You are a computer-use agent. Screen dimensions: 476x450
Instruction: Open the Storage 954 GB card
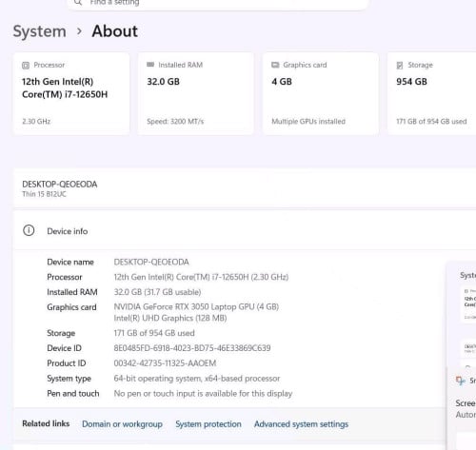(x=432, y=93)
